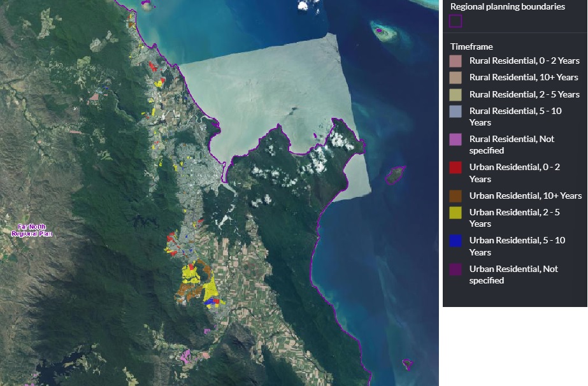Pick the Rural Residential 2 - 5 Years swatch
This screenshot has width=588, height=386.
(x=455, y=94)
